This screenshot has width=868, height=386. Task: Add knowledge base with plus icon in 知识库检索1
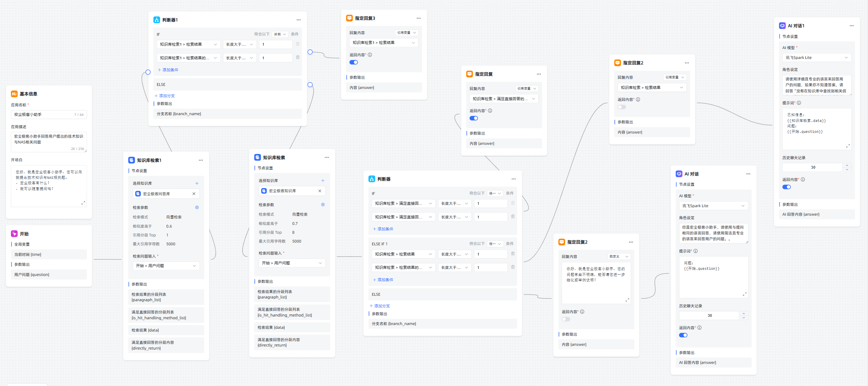197,183
